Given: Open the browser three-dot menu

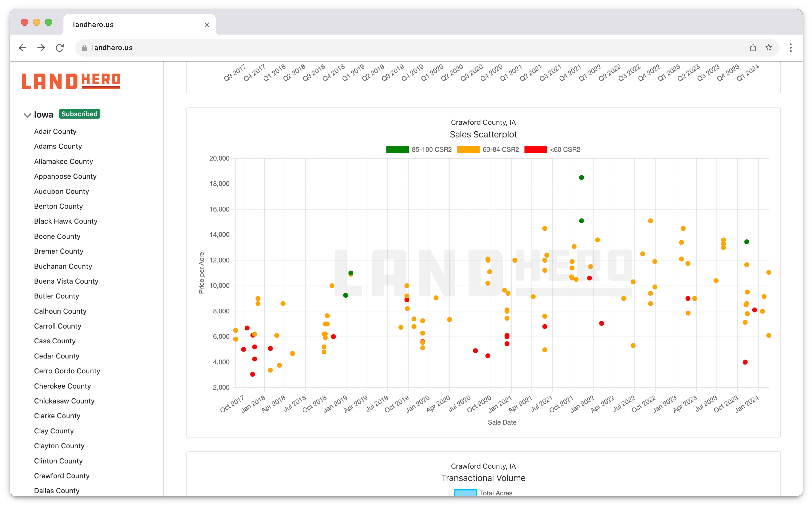Looking at the screenshot, I should click(x=790, y=48).
